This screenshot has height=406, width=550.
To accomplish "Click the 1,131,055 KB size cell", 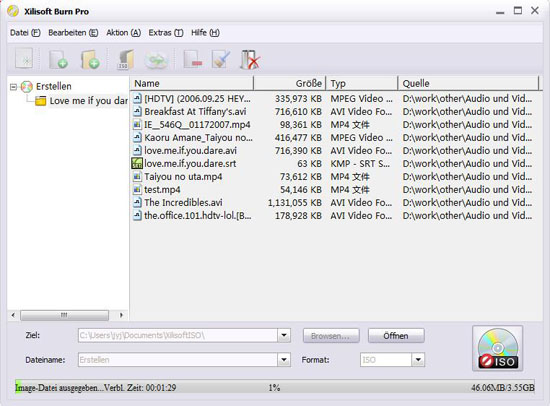I will [295, 202].
